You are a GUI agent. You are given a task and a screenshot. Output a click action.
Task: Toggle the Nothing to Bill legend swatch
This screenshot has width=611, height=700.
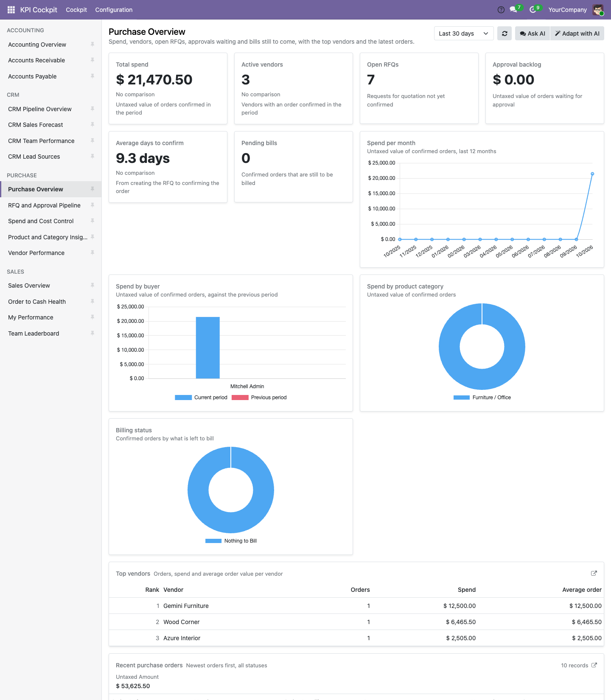point(213,541)
